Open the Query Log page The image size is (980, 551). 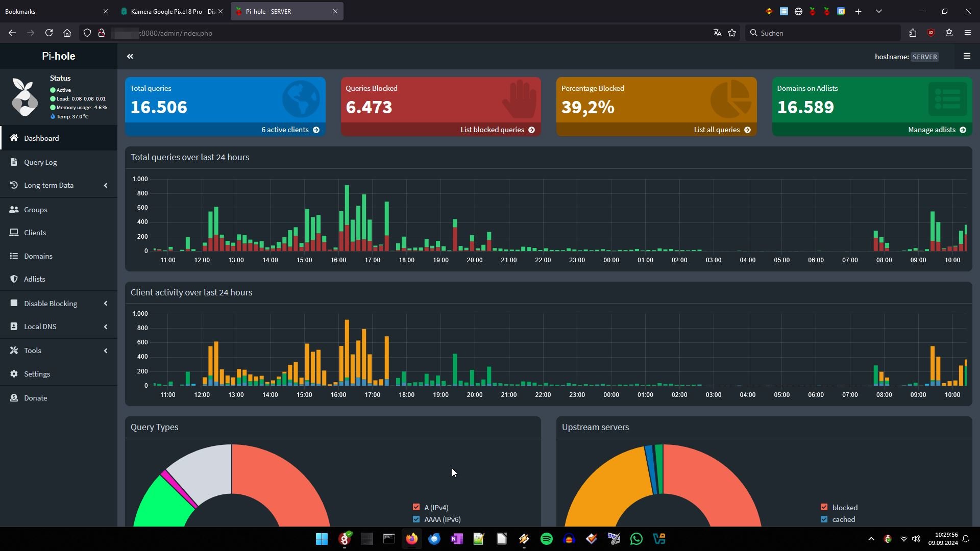pos(40,162)
